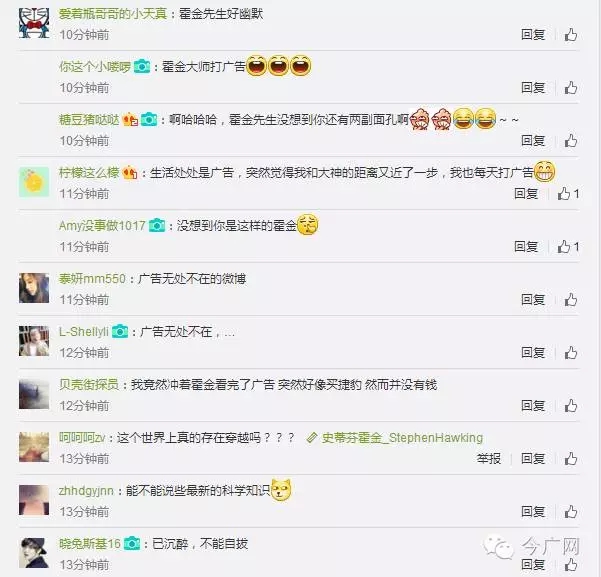Report 呵呵呵zv's comment via 举报

pos(489,459)
